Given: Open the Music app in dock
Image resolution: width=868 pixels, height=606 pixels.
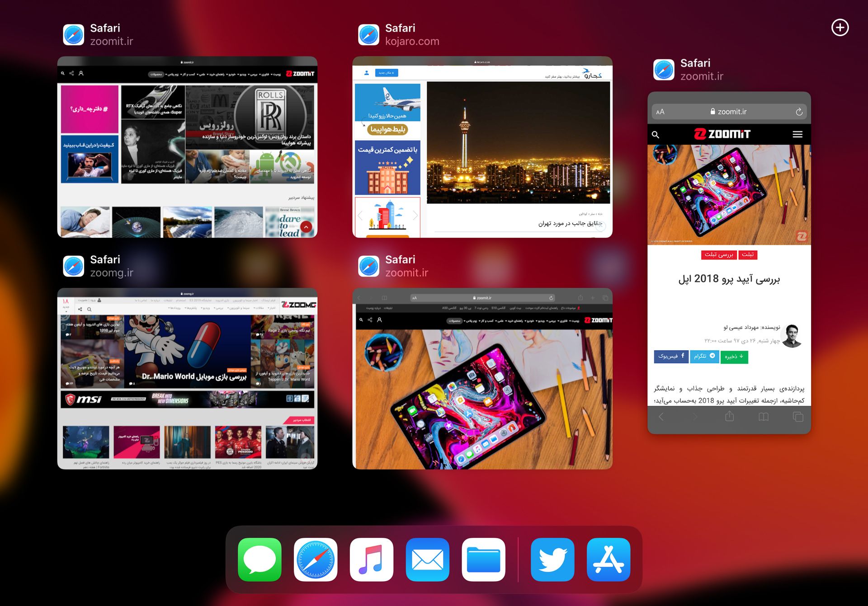Looking at the screenshot, I should pyautogui.click(x=371, y=559).
